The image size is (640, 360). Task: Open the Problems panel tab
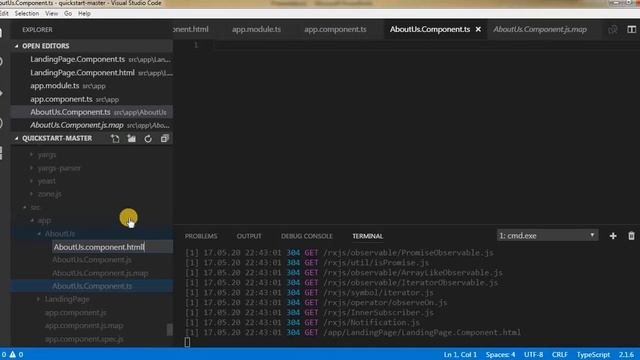tap(201, 236)
